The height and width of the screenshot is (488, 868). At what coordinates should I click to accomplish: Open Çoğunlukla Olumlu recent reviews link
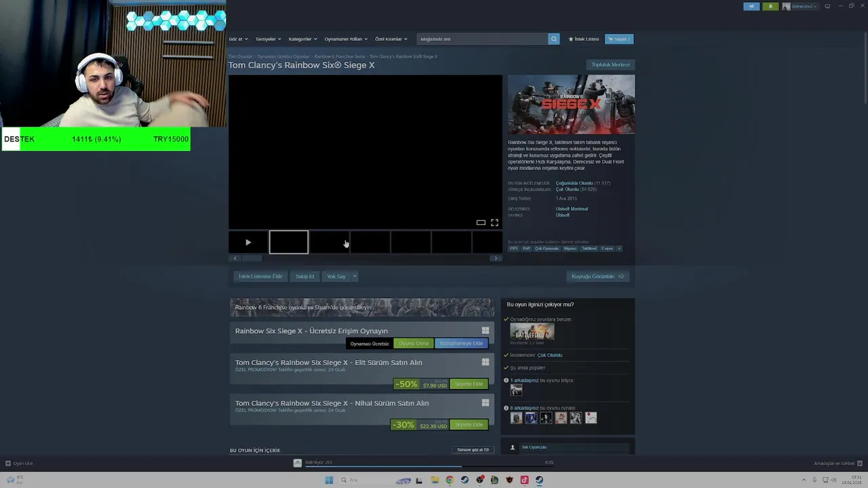[x=574, y=183]
